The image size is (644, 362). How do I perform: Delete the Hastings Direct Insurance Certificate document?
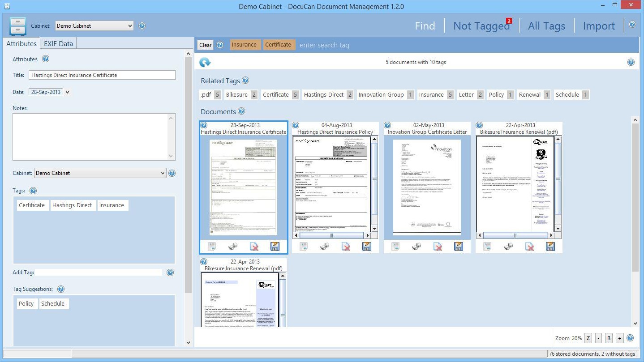pyautogui.click(x=254, y=247)
